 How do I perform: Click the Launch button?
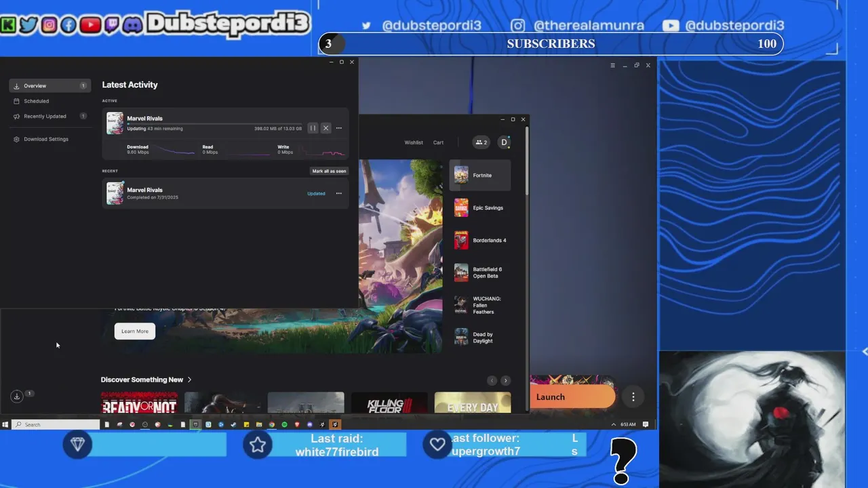coord(572,397)
